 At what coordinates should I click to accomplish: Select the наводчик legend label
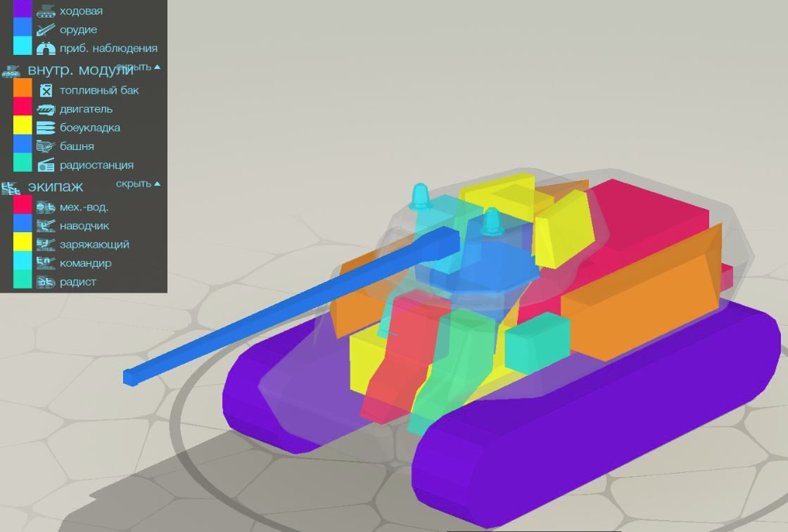(x=84, y=227)
